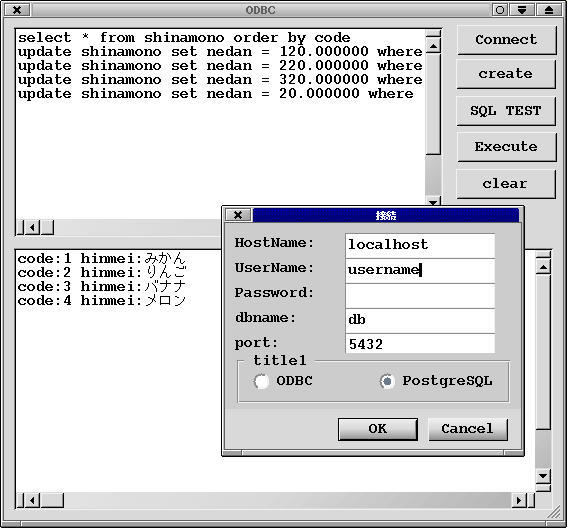Click ODBC window down-arrow titlebar icon
Viewport: 567px width, 528px height.
point(521,10)
